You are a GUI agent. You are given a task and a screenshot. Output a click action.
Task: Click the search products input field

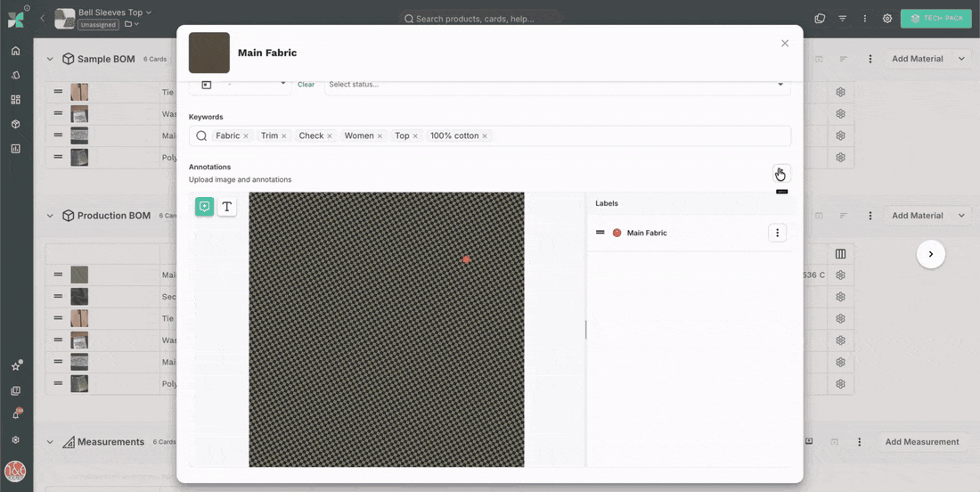click(479, 19)
